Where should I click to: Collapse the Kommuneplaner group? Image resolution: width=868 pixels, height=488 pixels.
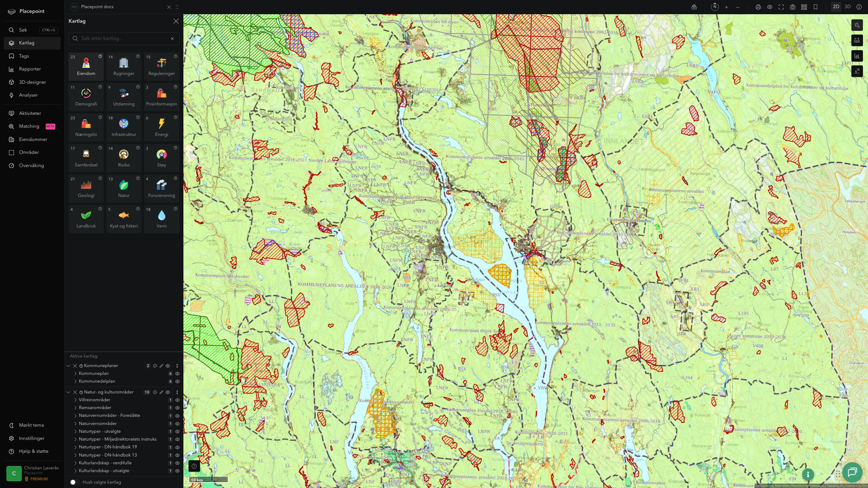click(x=68, y=366)
